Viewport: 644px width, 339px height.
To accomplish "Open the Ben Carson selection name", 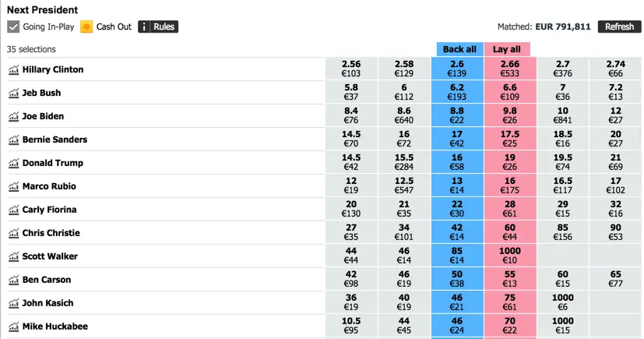I will (47, 280).
